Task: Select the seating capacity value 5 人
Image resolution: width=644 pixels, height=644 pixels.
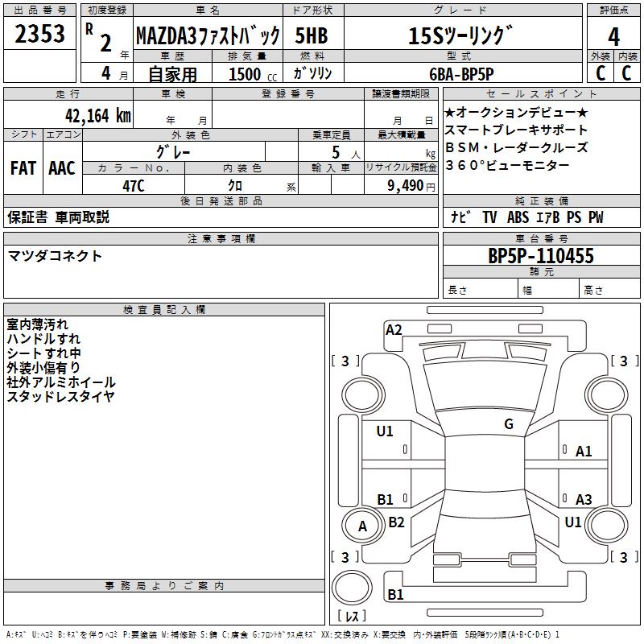Action: coord(345,153)
